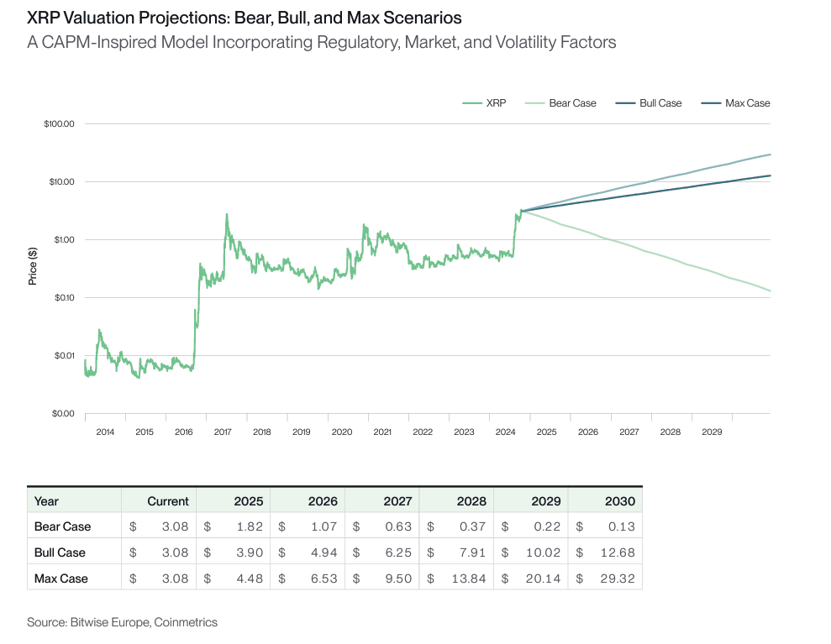Toggle Bull Case entry in the legend

[x=660, y=103]
